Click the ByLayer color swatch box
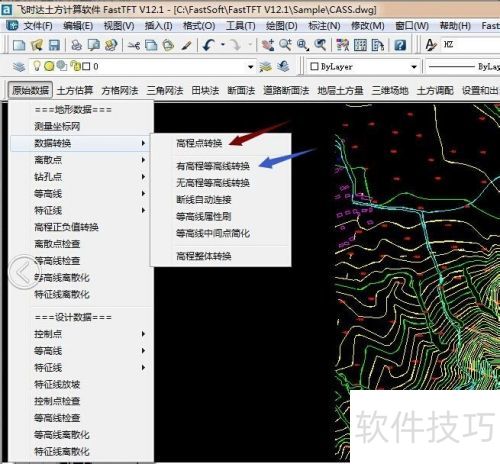The image size is (500, 464). tap(314, 66)
